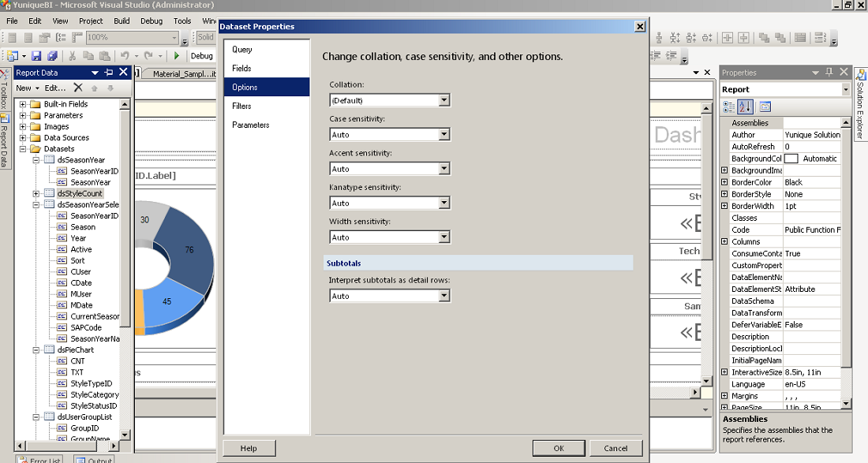Click Center Horizontally layout icon
The width and height of the screenshot is (868, 463).
pos(728,38)
